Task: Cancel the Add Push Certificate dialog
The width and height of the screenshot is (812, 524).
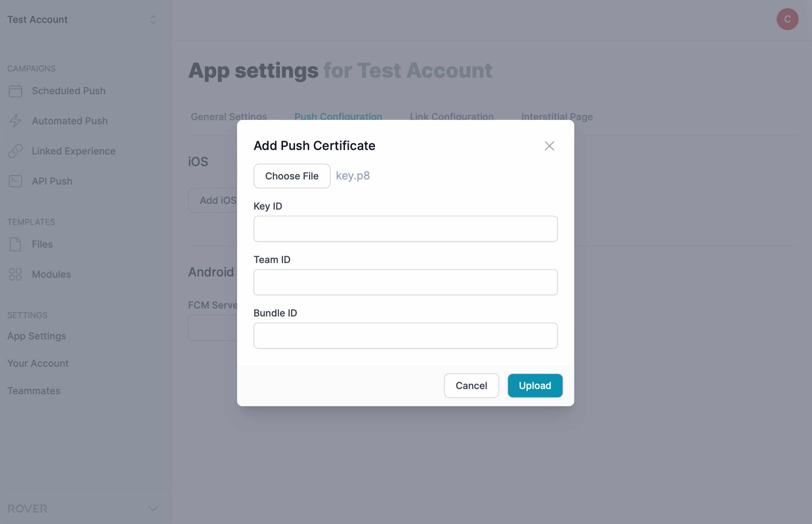Action: (471, 385)
